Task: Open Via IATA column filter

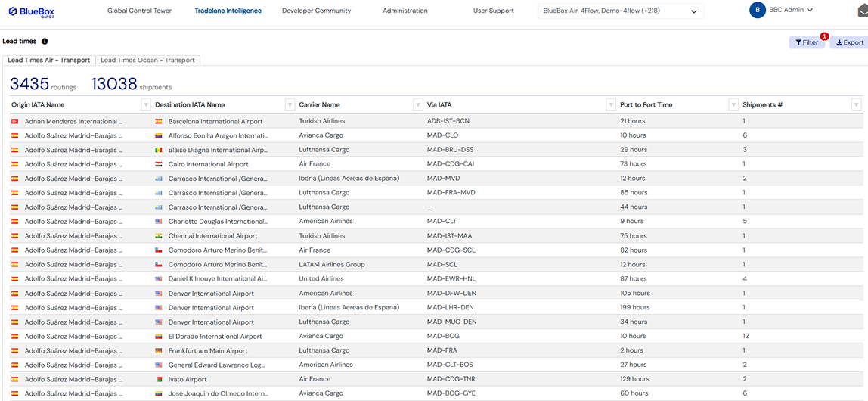Action: (611, 104)
